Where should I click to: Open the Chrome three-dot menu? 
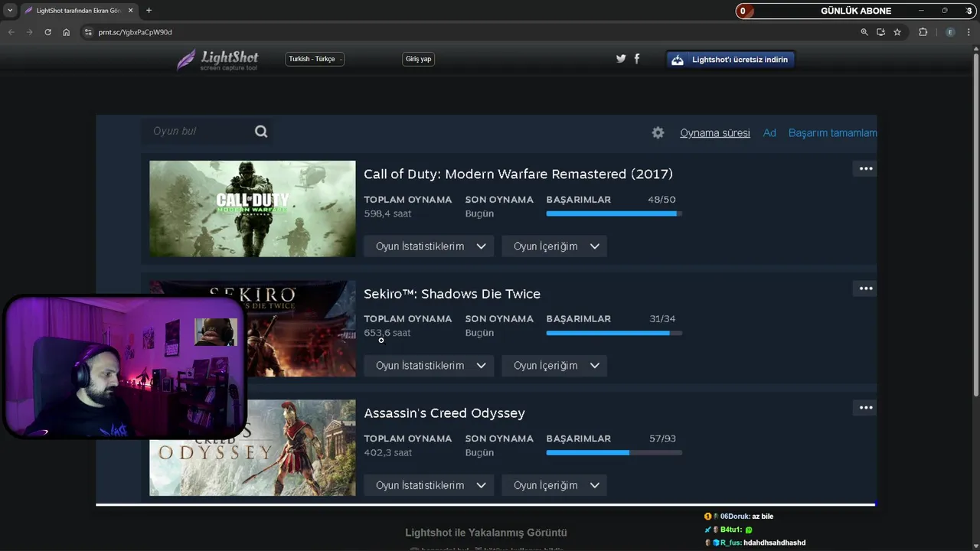pos(969,32)
